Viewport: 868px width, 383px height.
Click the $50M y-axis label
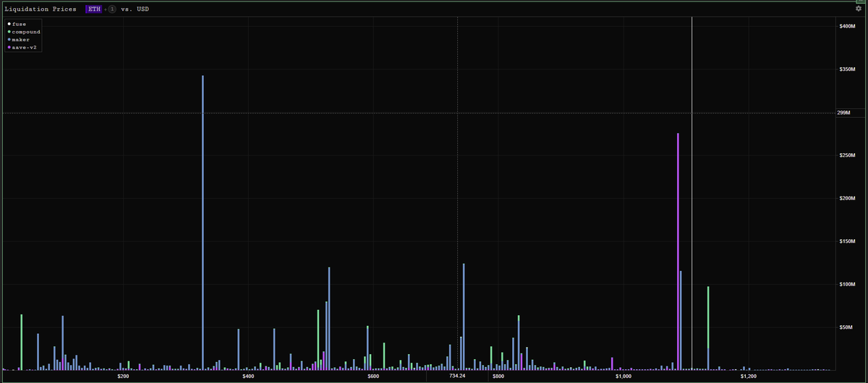click(847, 327)
